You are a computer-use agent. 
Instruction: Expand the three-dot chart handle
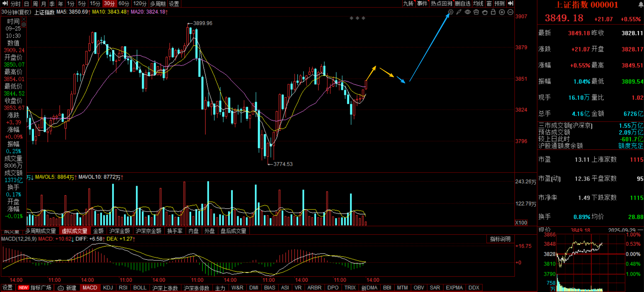pos(357,18)
